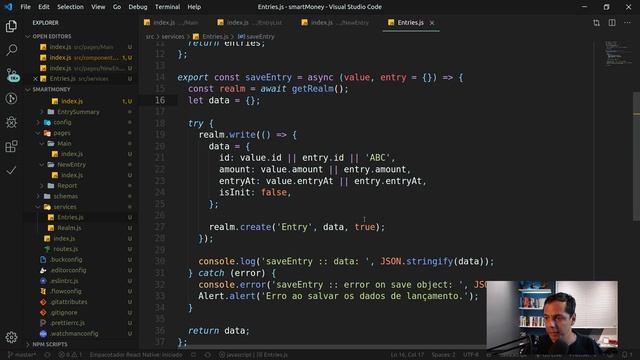Open .gitattributes file
This screenshot has width=640, height=360.
pyautogui.click(x=69, y=302)
